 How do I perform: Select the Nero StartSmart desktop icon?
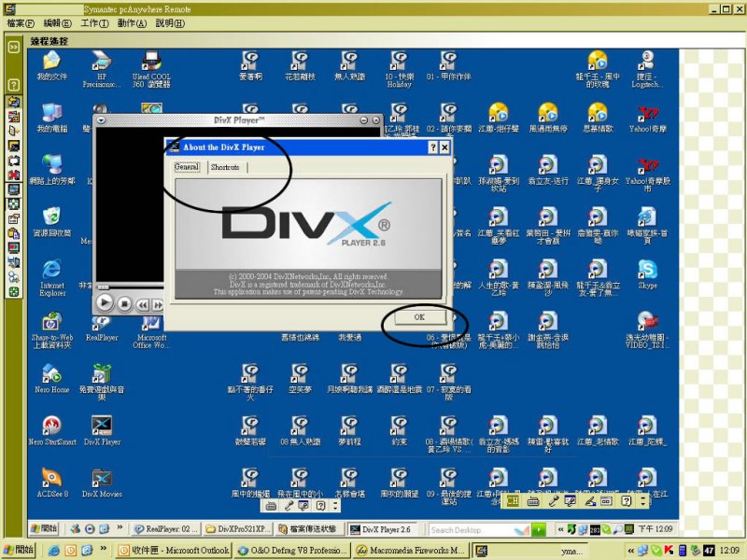52,430
